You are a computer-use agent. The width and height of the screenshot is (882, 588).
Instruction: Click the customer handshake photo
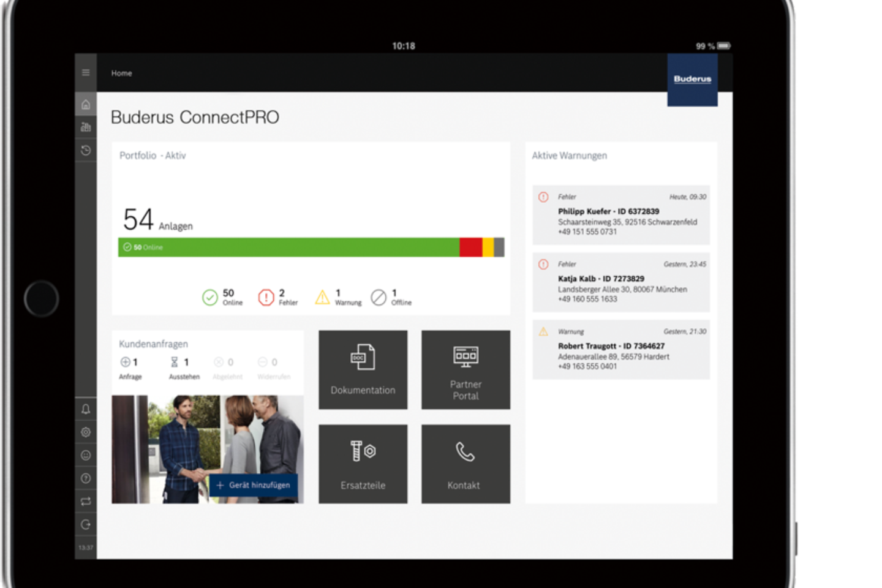tap(208, 450)
